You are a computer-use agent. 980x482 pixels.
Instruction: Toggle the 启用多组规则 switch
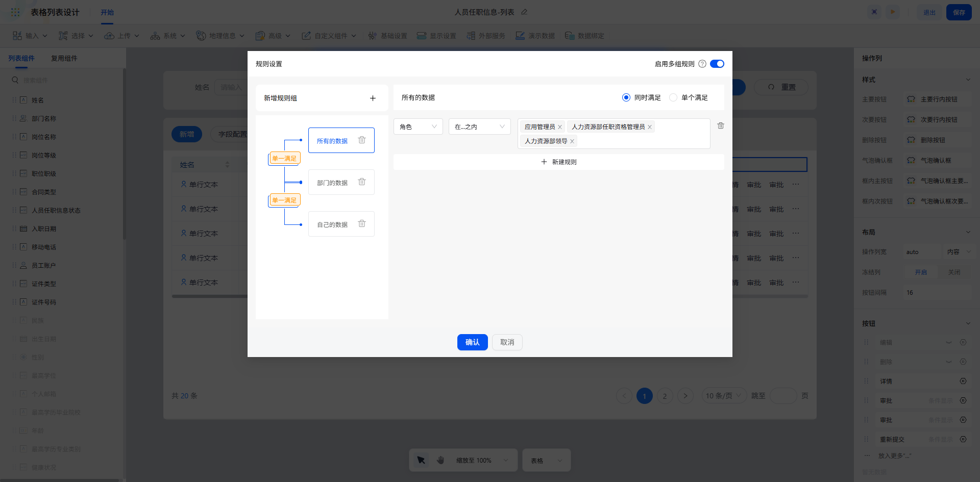coord(717,64)
